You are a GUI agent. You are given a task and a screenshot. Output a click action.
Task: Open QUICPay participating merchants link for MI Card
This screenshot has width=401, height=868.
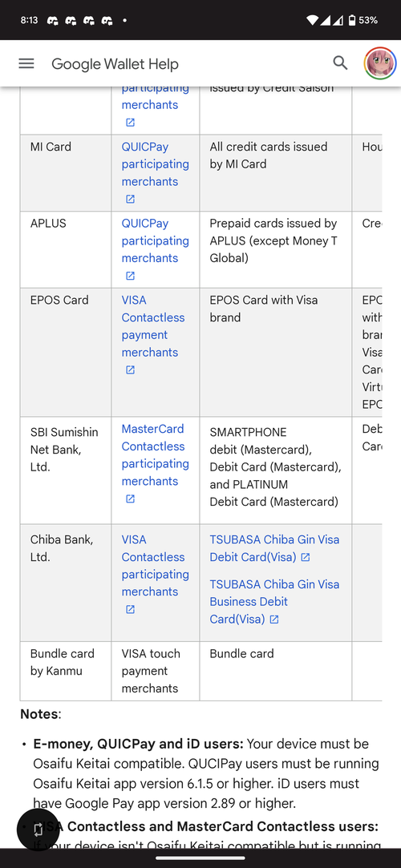tap(155, 164)
